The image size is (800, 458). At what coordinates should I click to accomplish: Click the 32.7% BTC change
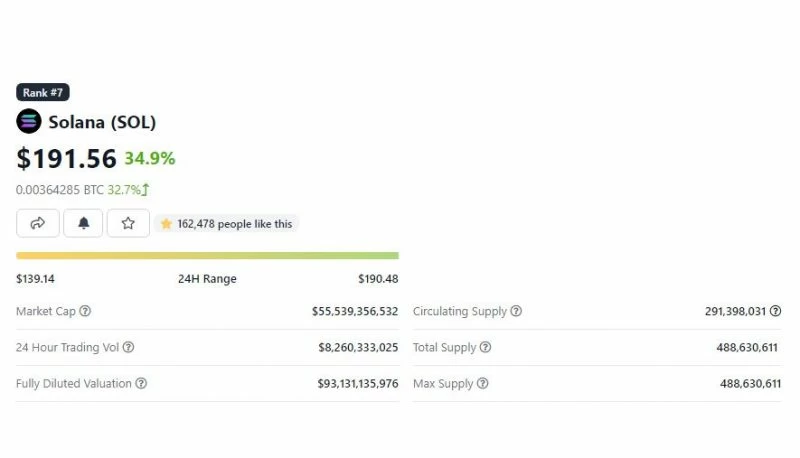point(124,190)
